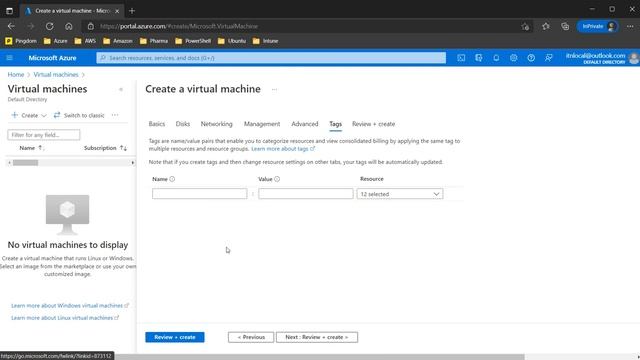Open Learn more about Windows virtual machines
Viewport: 640px width, 360px height.
70,305
